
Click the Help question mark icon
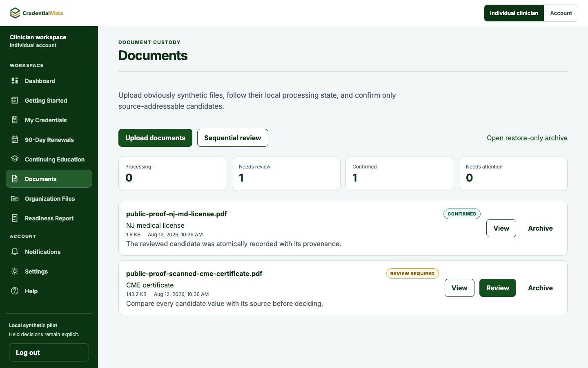click(x=15, y=291)
